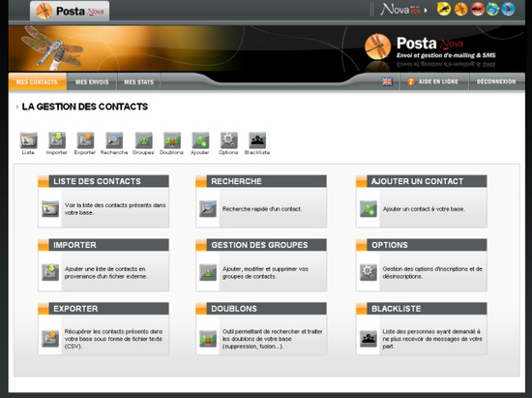
Task: Open the Liste des contacts card header
Action: click(103, 181)
